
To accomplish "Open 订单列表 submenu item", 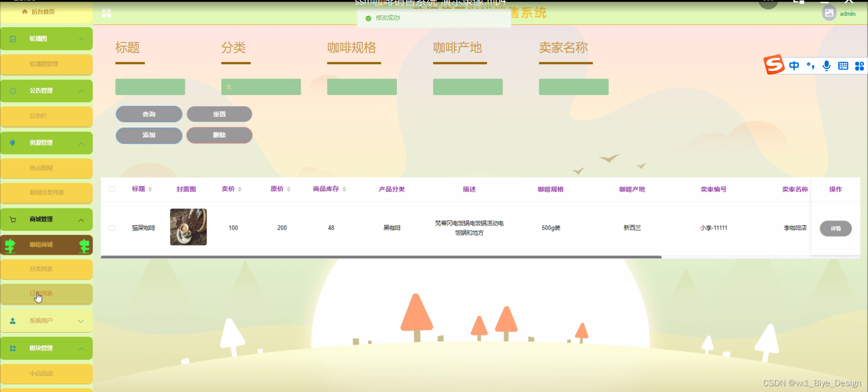I will 46,294.
